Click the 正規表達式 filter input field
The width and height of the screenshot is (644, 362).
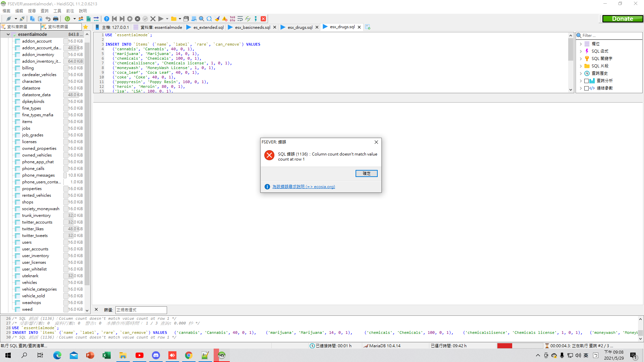click(x=141, y=310)
